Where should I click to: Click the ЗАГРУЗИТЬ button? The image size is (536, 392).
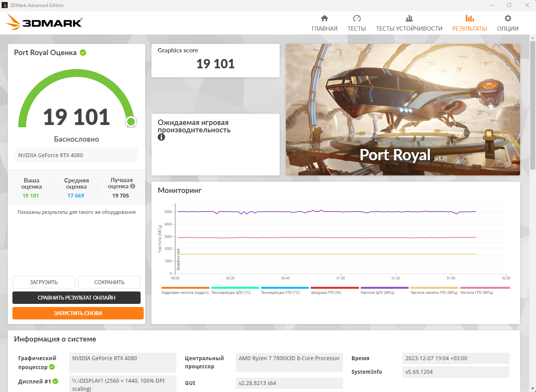(x=44, y=282)
